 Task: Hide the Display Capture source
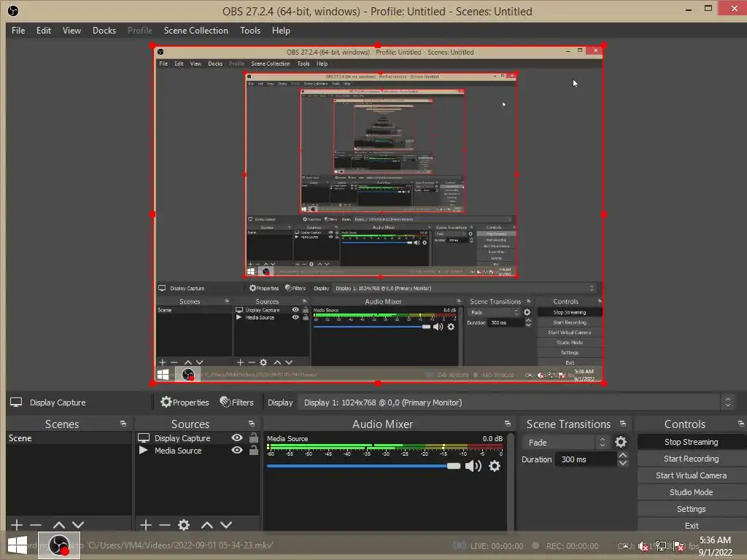[237, 437]
